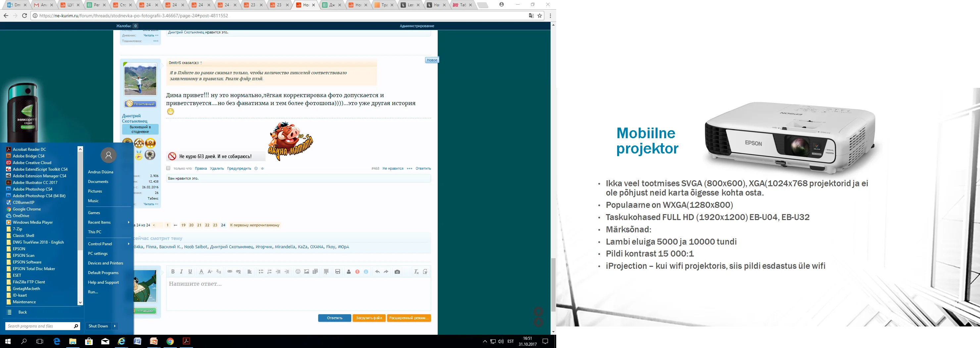Insert numbered list in reply
The width and height of the screenshot is (980, 348).
click(x=269, y=271)
